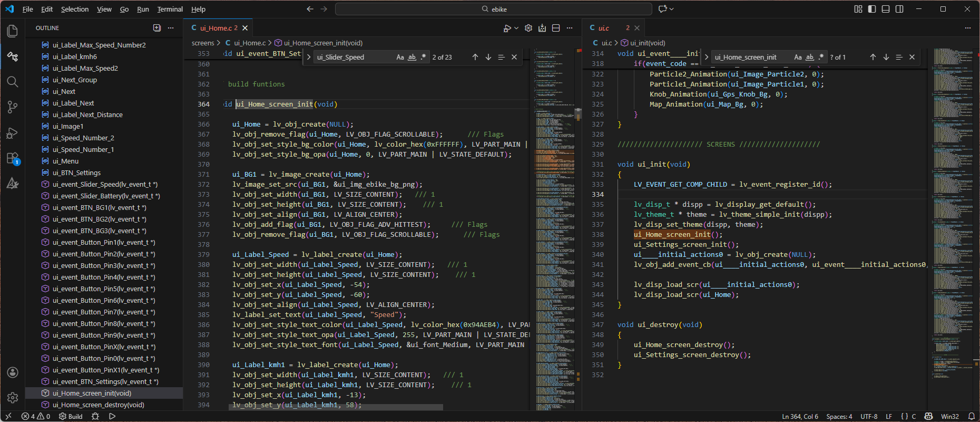Toggle regex in ui_Home_screen_init find box
980x422 pixels.
pos(821,57)
